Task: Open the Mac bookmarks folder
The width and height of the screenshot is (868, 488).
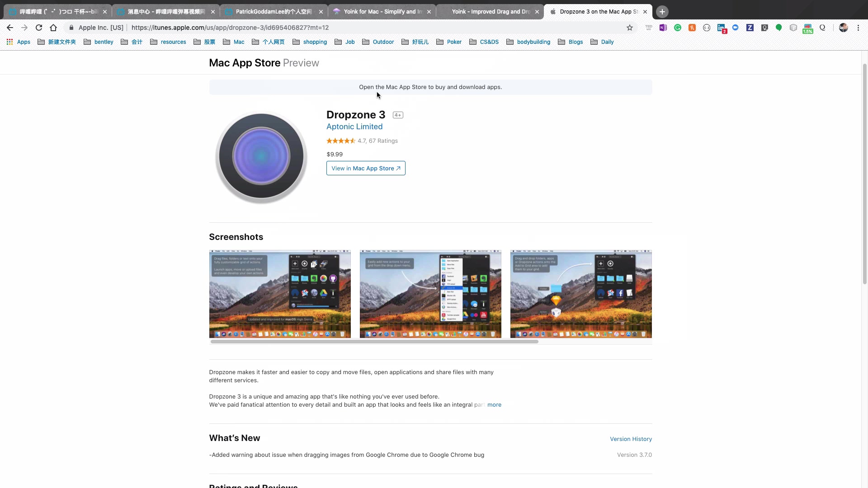Action: pos(234,42)
